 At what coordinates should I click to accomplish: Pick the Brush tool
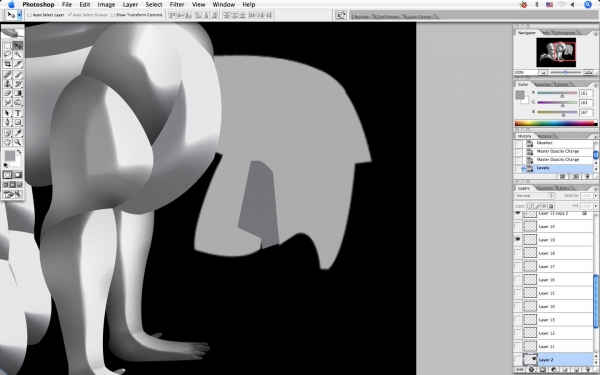click(18, 75)
